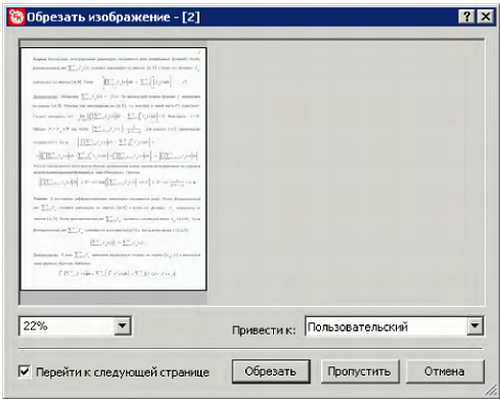The height and width of the screenshot is (399, 500).
Task: Click inside the 22% zoom value field
Action: [x=66, y=326]
